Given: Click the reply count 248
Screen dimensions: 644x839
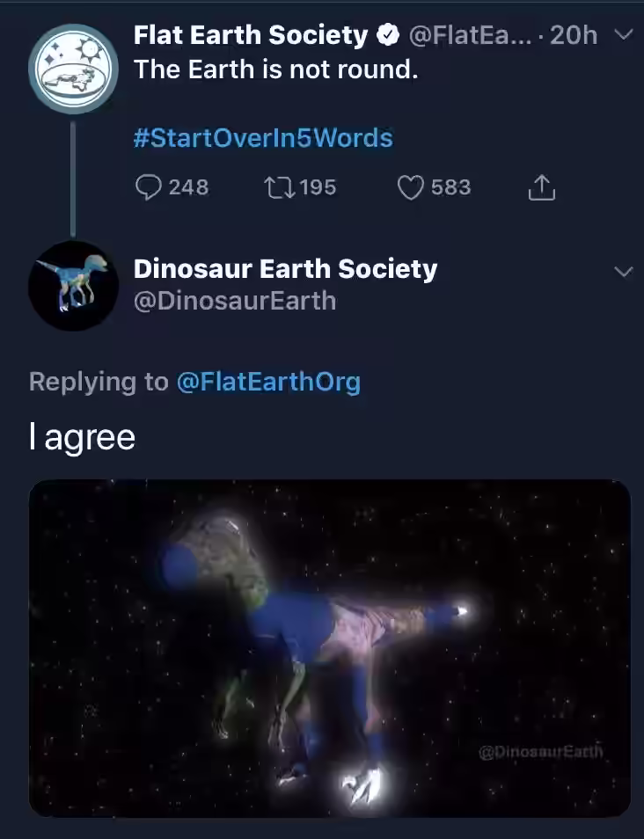Looking at the screenshot, I should coord(189,188).
